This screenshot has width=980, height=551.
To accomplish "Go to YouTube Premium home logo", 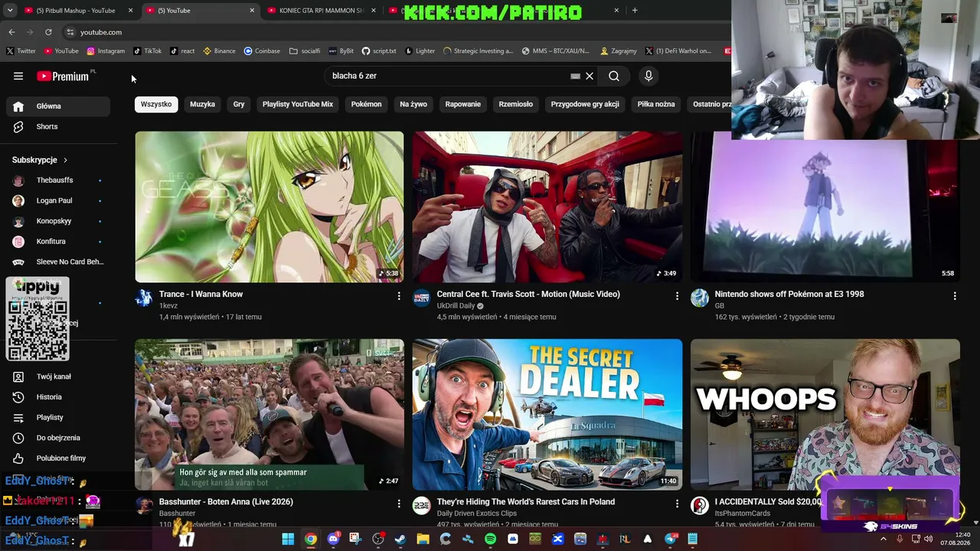I will (x=63, y=76).
